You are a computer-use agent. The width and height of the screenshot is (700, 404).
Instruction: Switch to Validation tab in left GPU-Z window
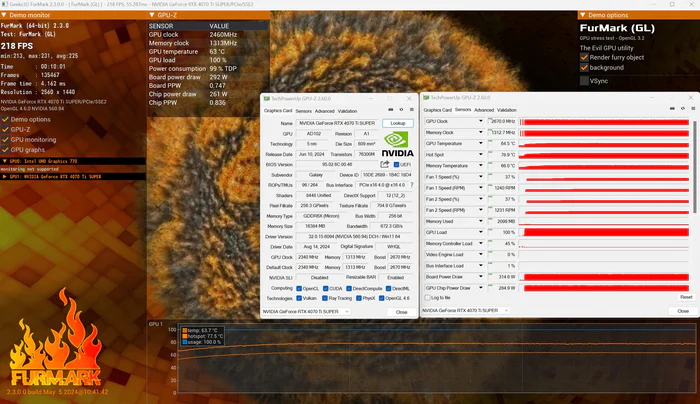click(x=347, y=111)
